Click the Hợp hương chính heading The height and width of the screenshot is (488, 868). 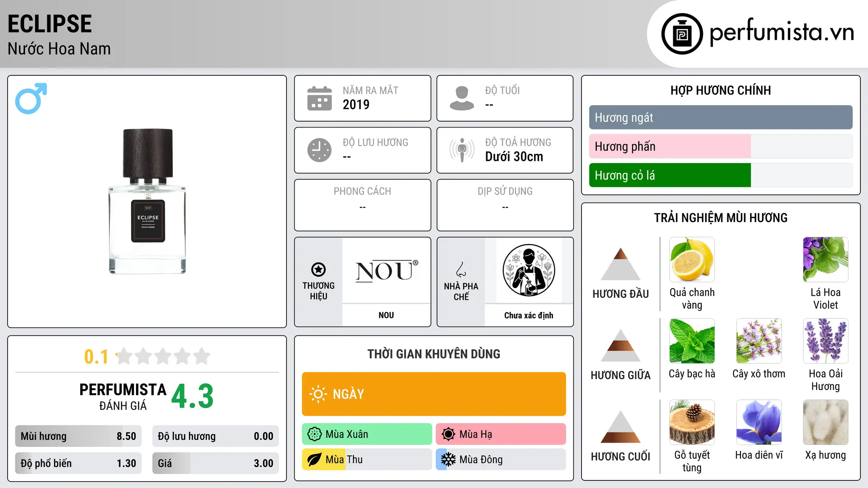[721, 90]
